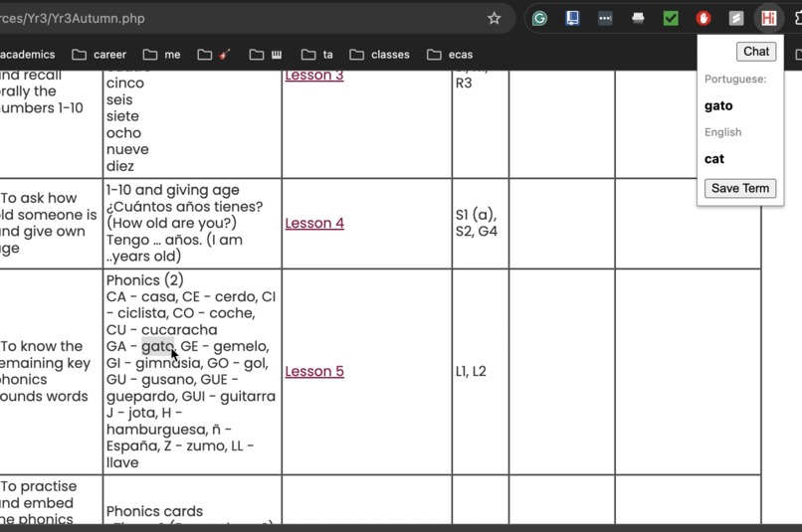The height and width of the screenshot is (532, 802).
Task: Open the printer extension icon
Action: [638, 19]
